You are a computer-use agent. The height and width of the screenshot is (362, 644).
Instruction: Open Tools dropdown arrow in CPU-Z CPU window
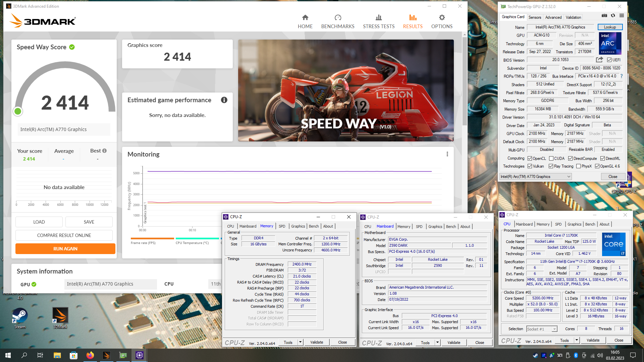tap(577, 340)
